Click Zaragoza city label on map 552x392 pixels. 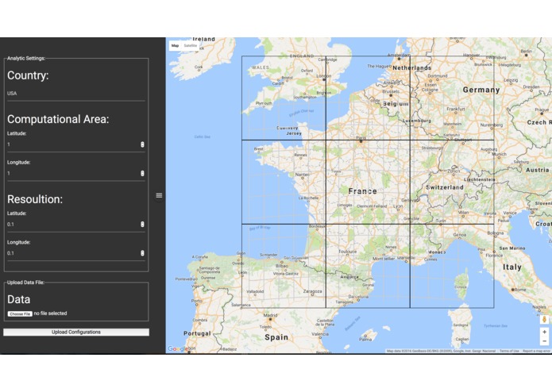tap(312, 291)
